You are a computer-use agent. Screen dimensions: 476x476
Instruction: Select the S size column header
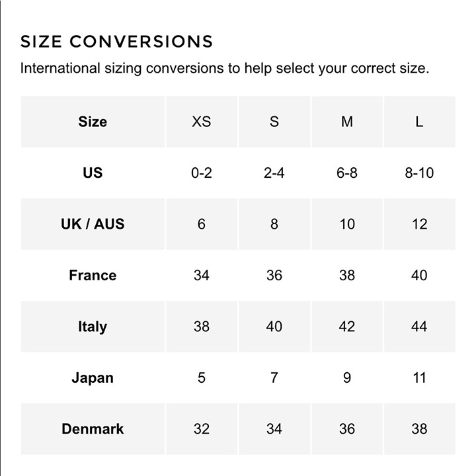274,122
